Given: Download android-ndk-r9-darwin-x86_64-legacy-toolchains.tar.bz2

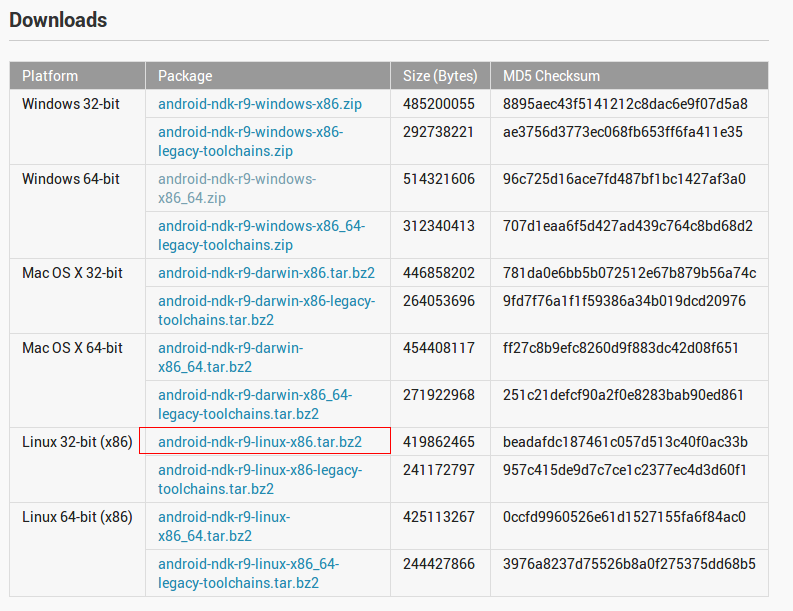Looking at the screenshot, I should click(x=255, y=404).
